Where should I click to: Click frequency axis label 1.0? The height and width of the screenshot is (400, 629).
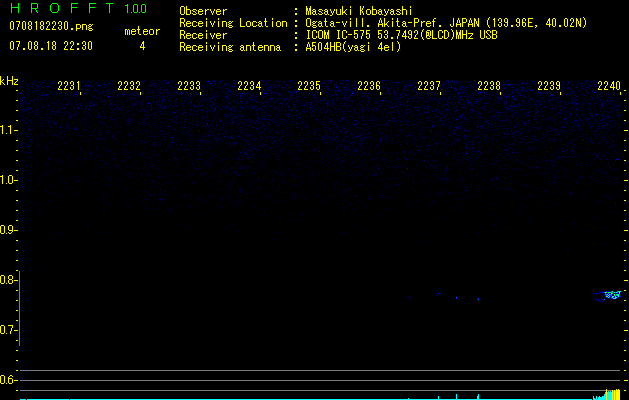[9, 180]
